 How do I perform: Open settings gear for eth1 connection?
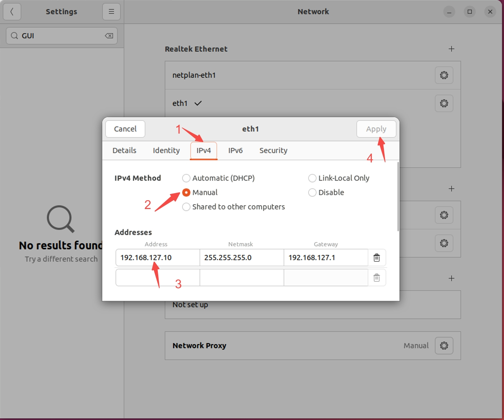click(x=444, y=103)
